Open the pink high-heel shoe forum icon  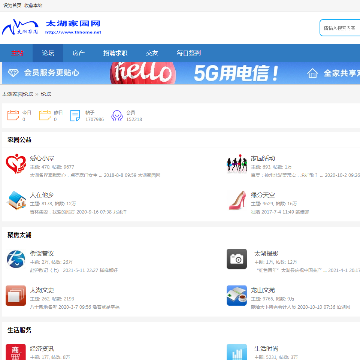point(237,200)
